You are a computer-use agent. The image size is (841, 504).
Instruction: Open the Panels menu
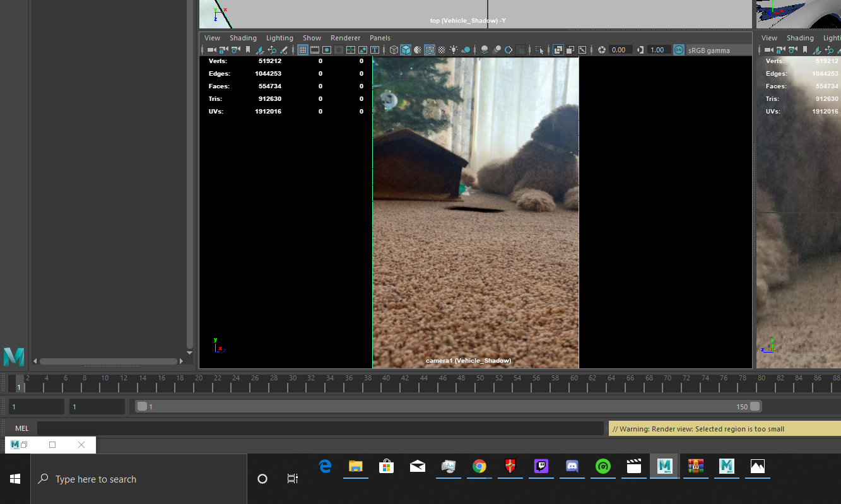380,38
